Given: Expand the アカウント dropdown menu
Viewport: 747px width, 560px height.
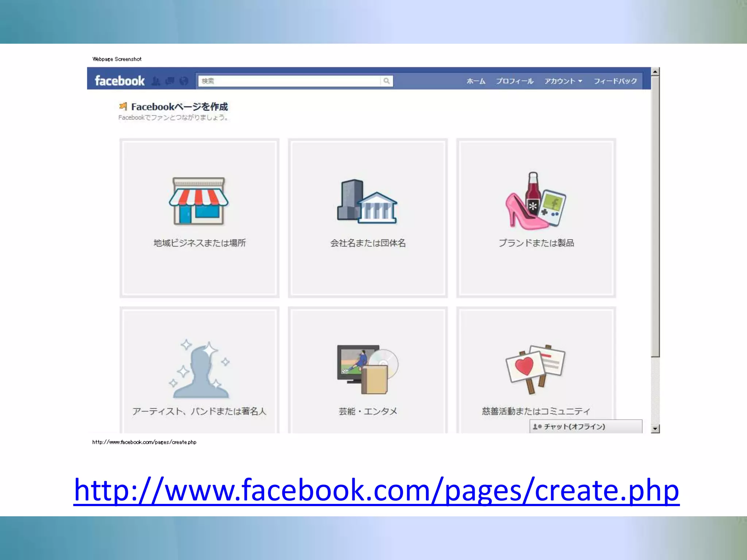Looking at the screenshot, I should click(x=563, y=81).
